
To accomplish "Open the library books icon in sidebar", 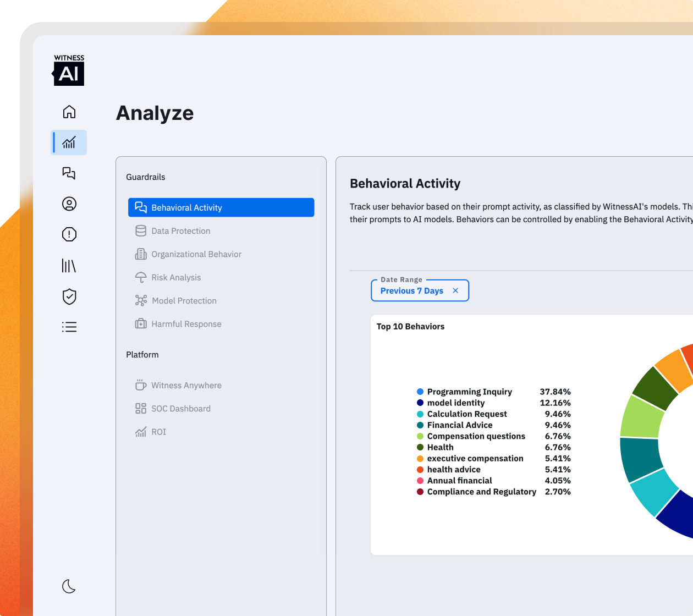I will coord(69,266).
